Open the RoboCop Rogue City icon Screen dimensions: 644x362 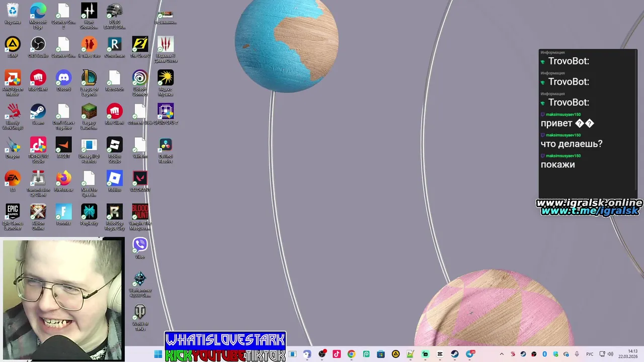(x=115, y=217)
